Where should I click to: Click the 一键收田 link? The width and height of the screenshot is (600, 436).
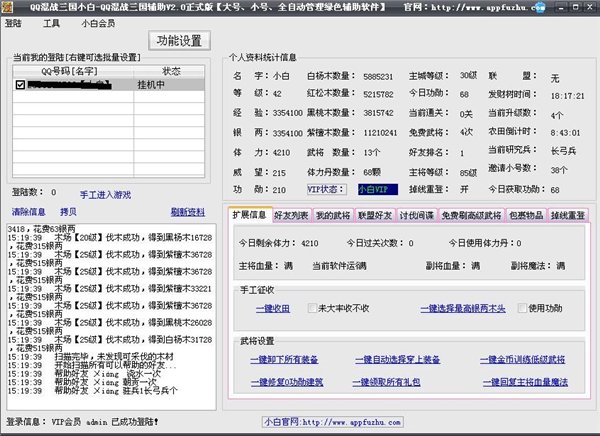(273, 309)
